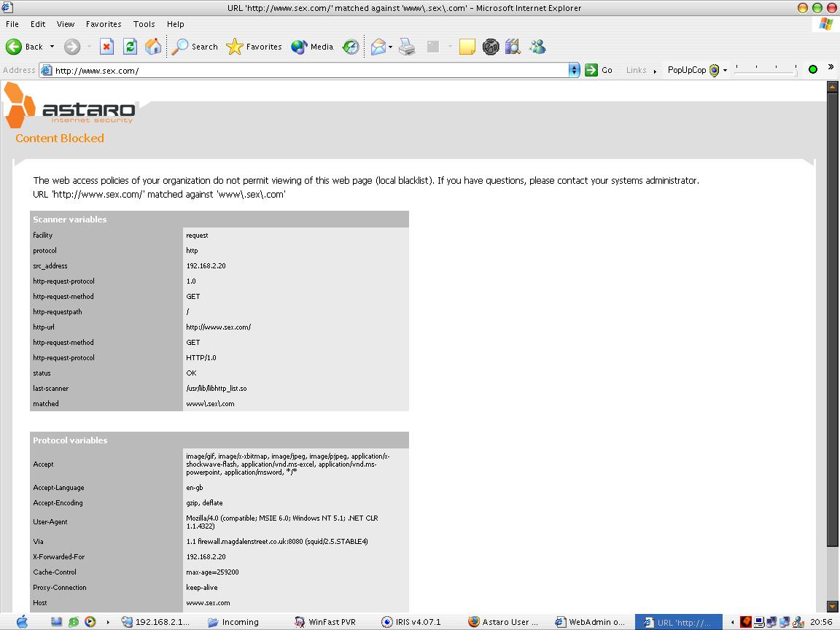Select the src_address value 192.168.2.20
Viewport: 840px width, 630px height.
(x=206, y=265)
